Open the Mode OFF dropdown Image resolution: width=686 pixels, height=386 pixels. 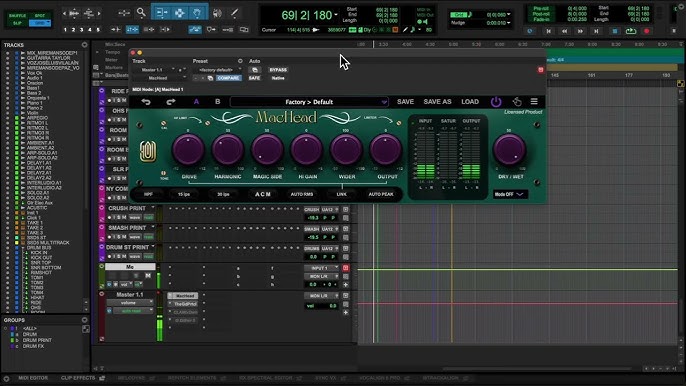click(x=510, y=194)
